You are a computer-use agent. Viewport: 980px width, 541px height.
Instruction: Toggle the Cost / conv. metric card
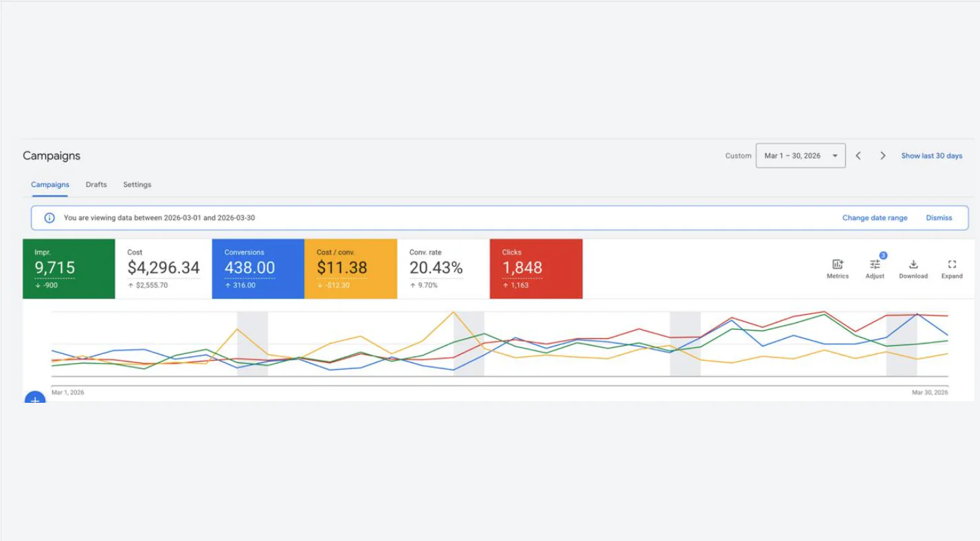350,269
